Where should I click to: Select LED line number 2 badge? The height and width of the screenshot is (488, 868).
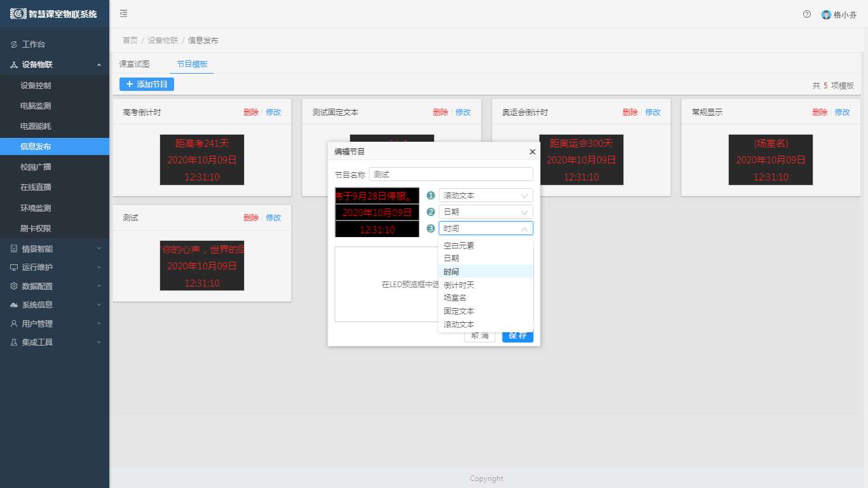[431, 212]
